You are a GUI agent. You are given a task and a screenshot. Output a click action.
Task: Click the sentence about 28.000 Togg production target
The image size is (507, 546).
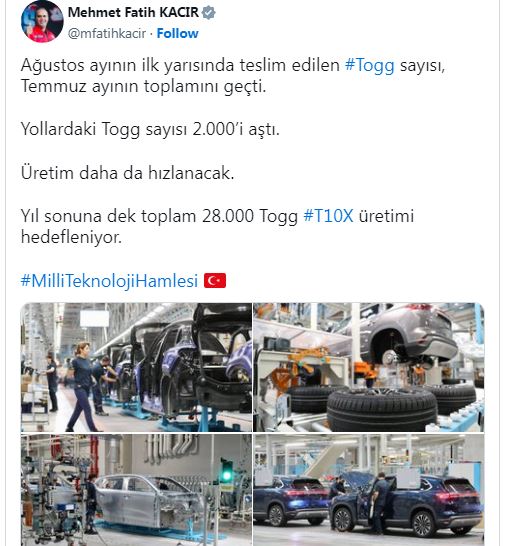pos(217,226)
